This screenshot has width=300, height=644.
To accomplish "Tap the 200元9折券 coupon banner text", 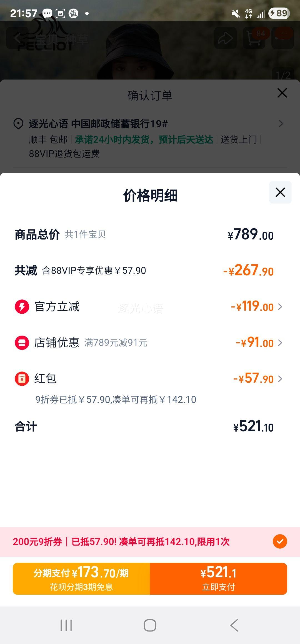I will (x=121, y=542).
